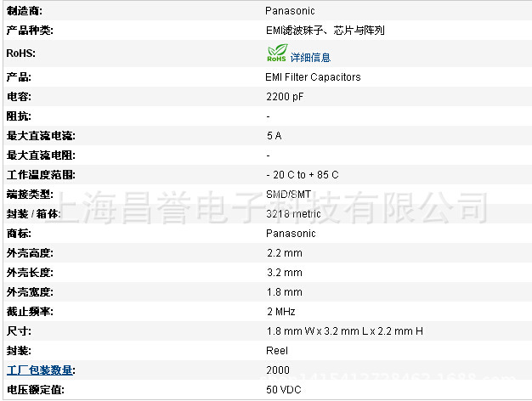Select the 2 MHz cutoff frequency value
Viewport: 532px width, 401px height.
click(x=280, y=312)
